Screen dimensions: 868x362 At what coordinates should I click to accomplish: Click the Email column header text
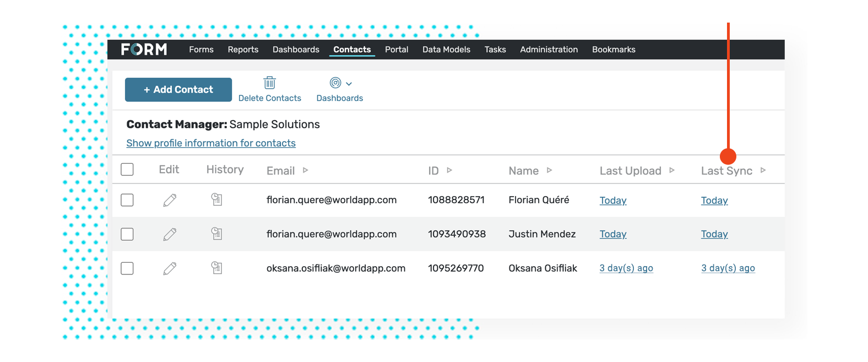coord(280,171)
